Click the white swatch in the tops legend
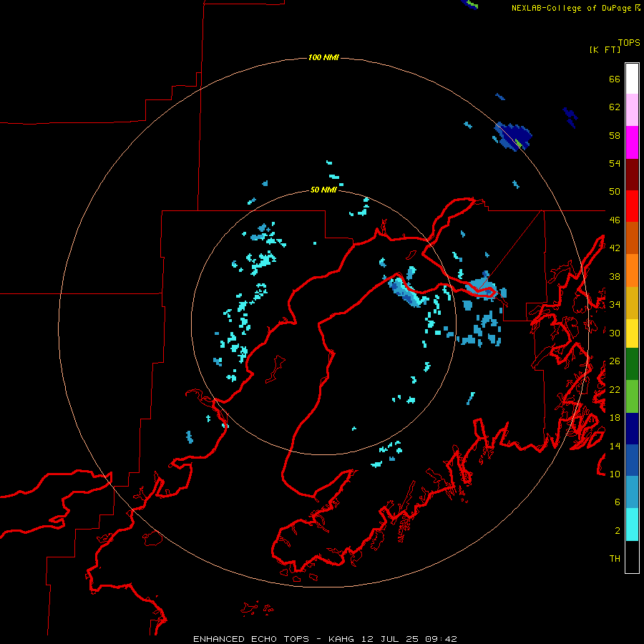 coord(632,79)
